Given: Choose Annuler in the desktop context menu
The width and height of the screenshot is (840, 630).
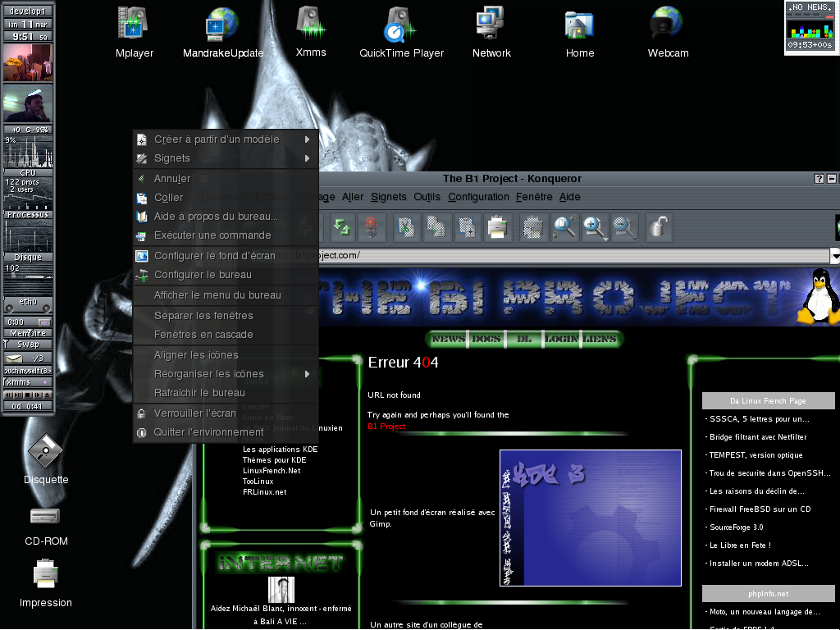Looking at the screenshot, I should click(x=226, y=178).
